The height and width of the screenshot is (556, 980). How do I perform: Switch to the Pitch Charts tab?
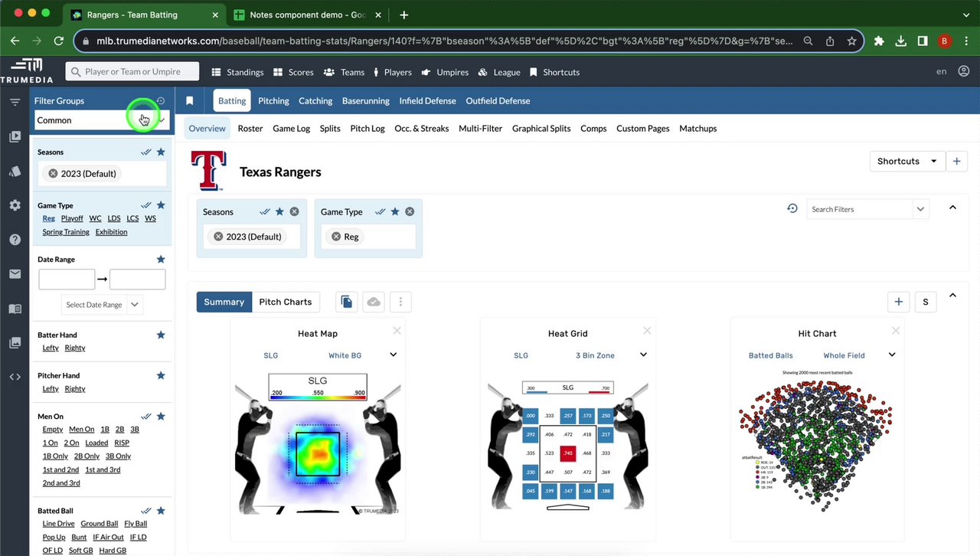pyautogui.click(x=286, y=302)
